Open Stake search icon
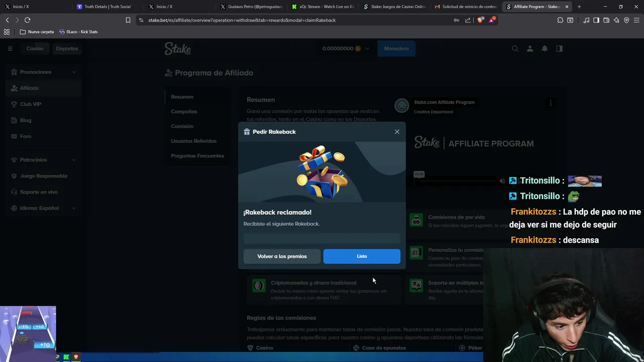Screen dimensions: 644x362 point(515,49)
